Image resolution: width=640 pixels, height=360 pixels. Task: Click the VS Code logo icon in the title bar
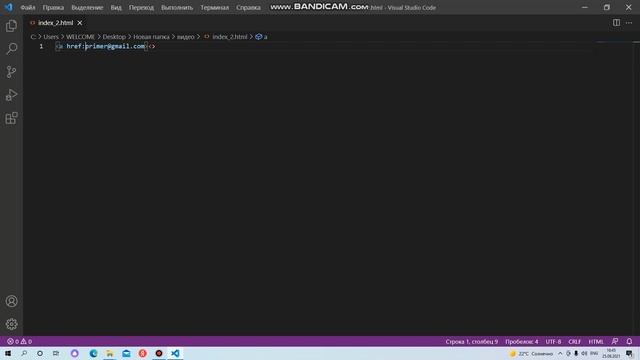tap(9, 7)
